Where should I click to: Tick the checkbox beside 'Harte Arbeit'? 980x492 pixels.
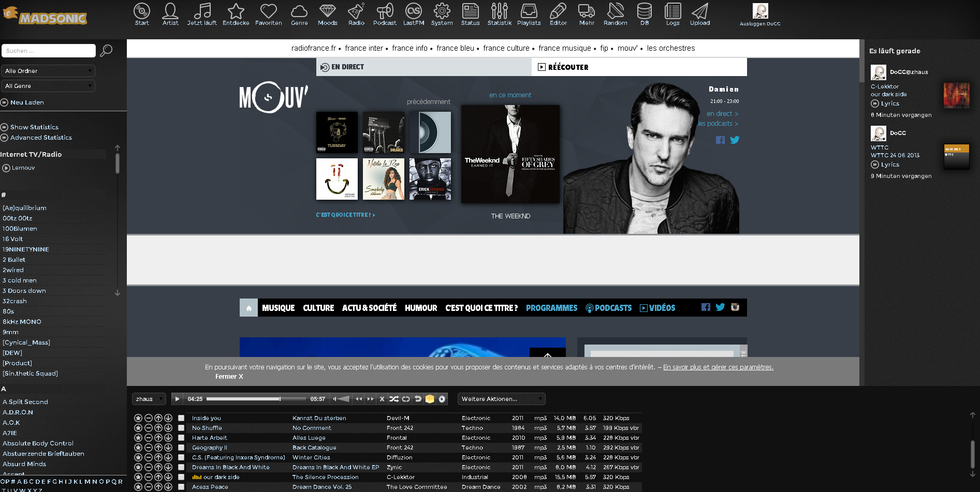[x=181, y=438]
